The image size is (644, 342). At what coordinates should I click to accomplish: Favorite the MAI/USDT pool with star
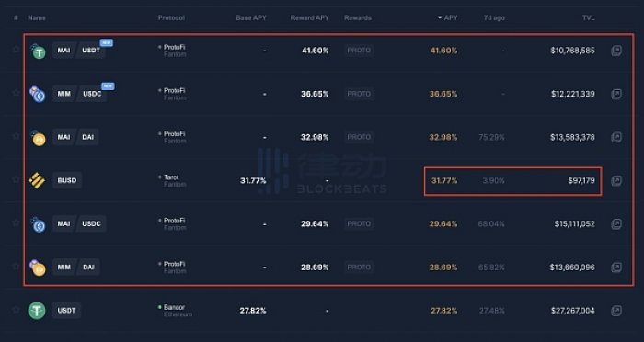click(16, 50)
